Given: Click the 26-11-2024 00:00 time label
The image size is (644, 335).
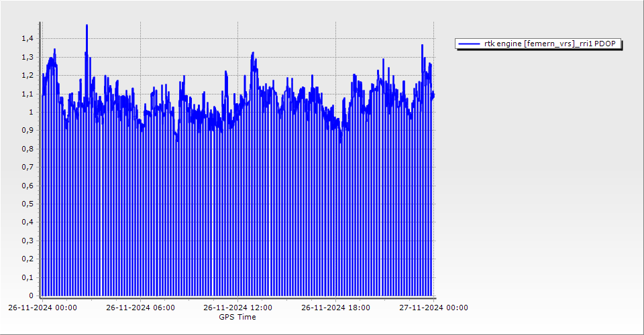Looking at the screenshot, I should coord(42,308).
